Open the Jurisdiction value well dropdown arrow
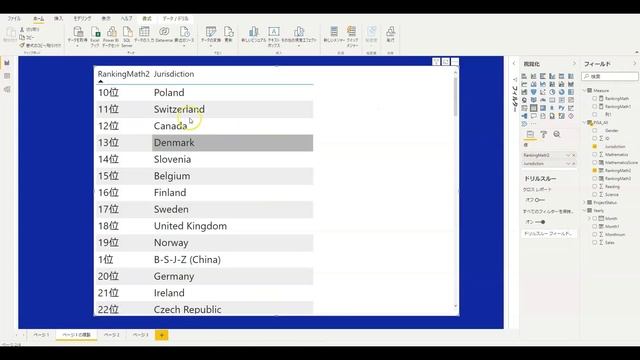Screen dimensions: 640x360 pos(568,164)
